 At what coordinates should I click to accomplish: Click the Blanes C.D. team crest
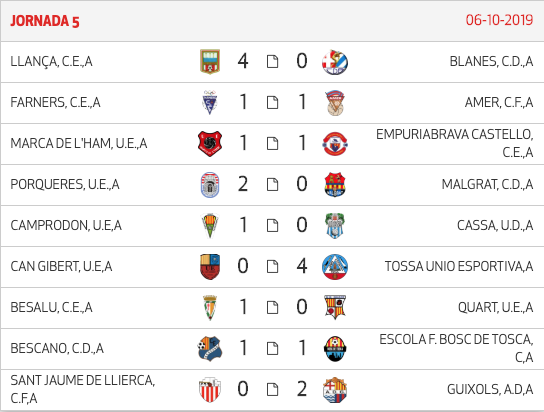coord(335,62)
